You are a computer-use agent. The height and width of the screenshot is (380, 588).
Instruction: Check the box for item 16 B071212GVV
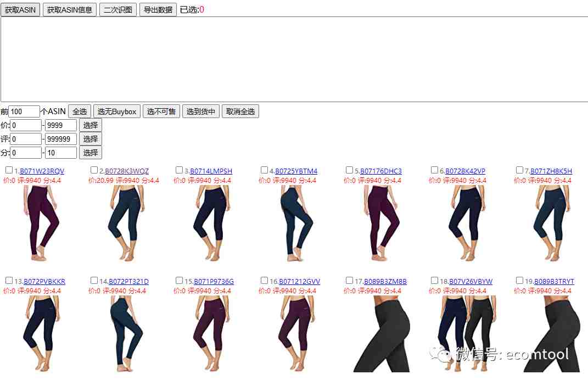pos(265,280)
